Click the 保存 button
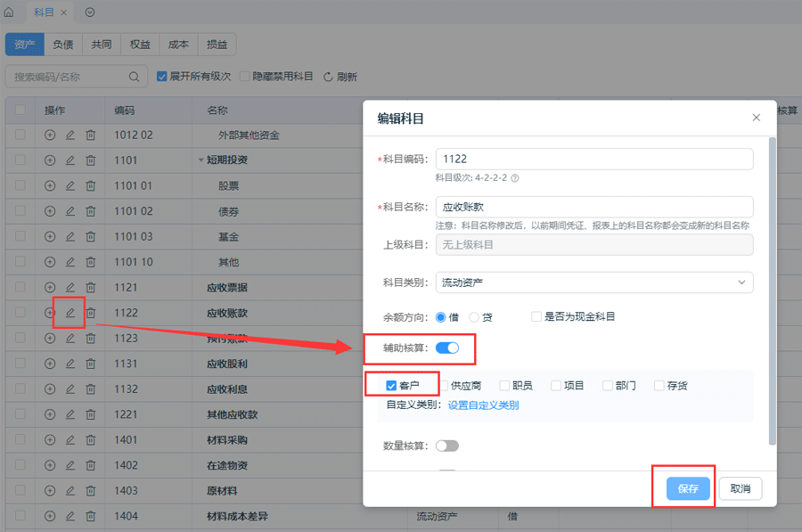Image resolution: width=802 pixels, height=532 pixels. [x=688, y=488]
